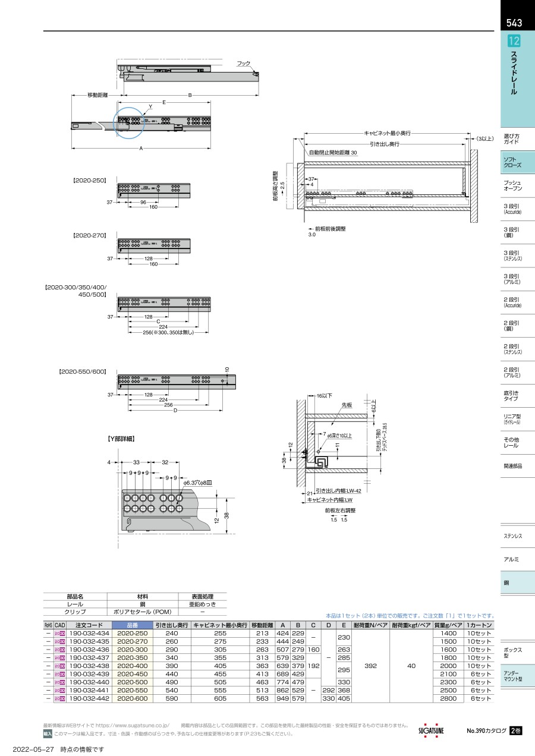Open the ソフトクローズ side tab
535x756 pixels.
pos(518,163)
